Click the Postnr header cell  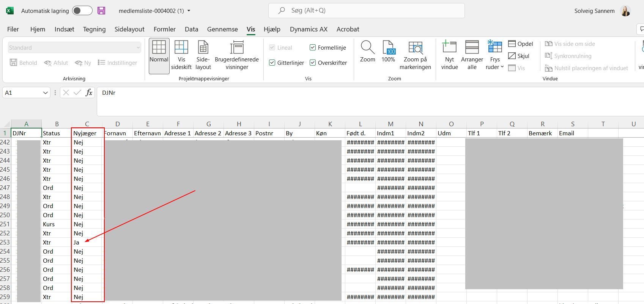(269, 133)
